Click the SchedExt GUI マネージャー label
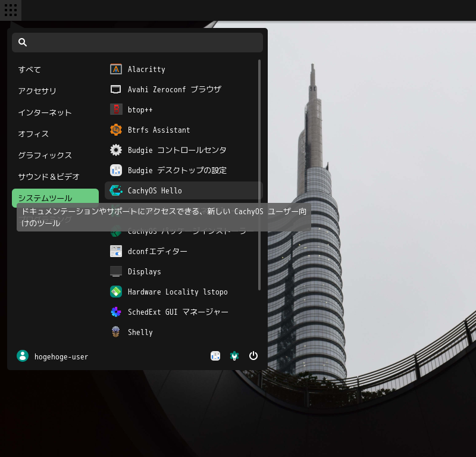This screenshot has height=457, width=476. click(178, 312)
